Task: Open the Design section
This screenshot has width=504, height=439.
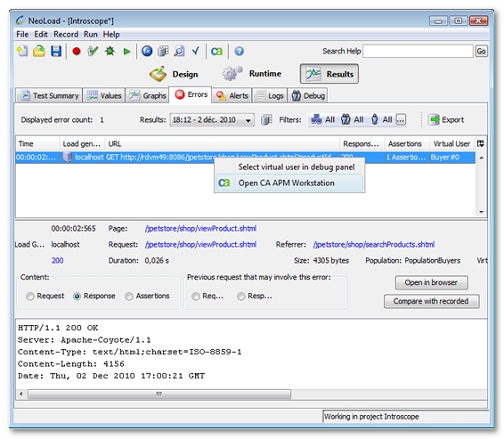Action: click(174, 74)
